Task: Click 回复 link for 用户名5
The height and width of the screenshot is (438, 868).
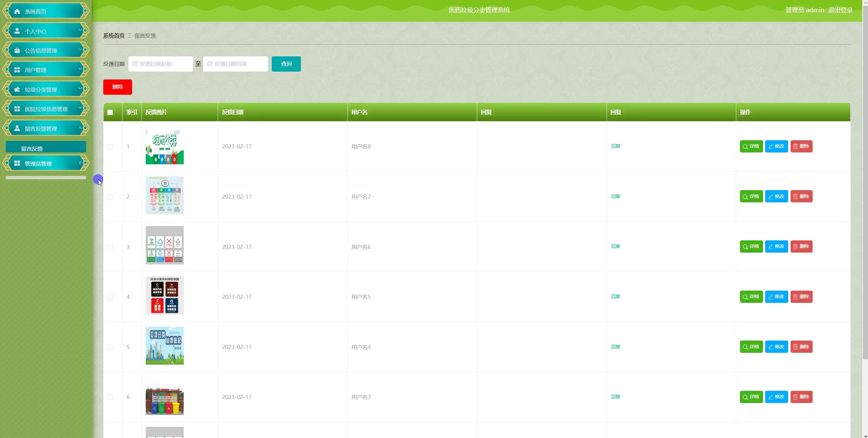Action: coord(615,297)
